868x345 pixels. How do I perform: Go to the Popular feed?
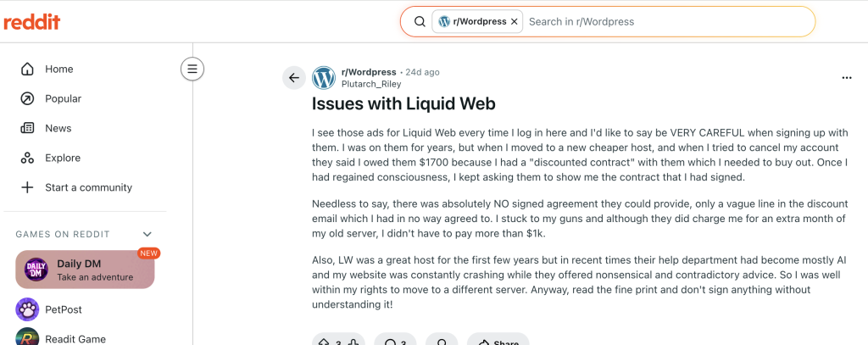pos(63,99)
